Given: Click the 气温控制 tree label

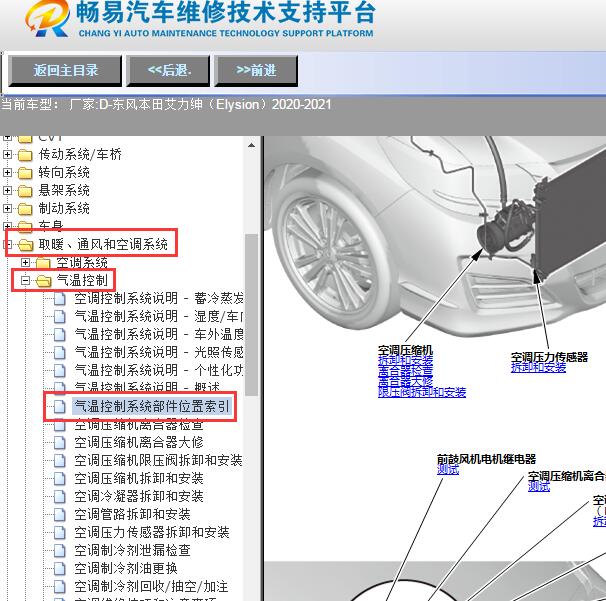Looking at the screenshot, I should pyautogui.click(x=82, y=281).
